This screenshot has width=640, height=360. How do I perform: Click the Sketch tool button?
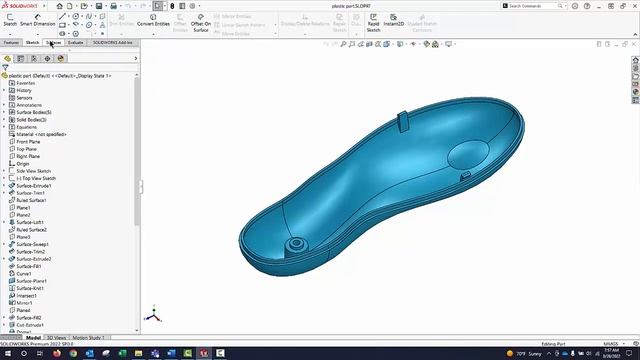coord(10,20)
